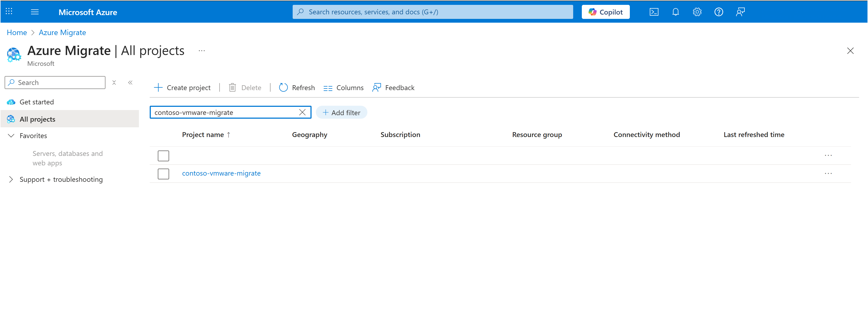Open portal settings gear
The image size is (868, 328).
(x=697, y=12)
